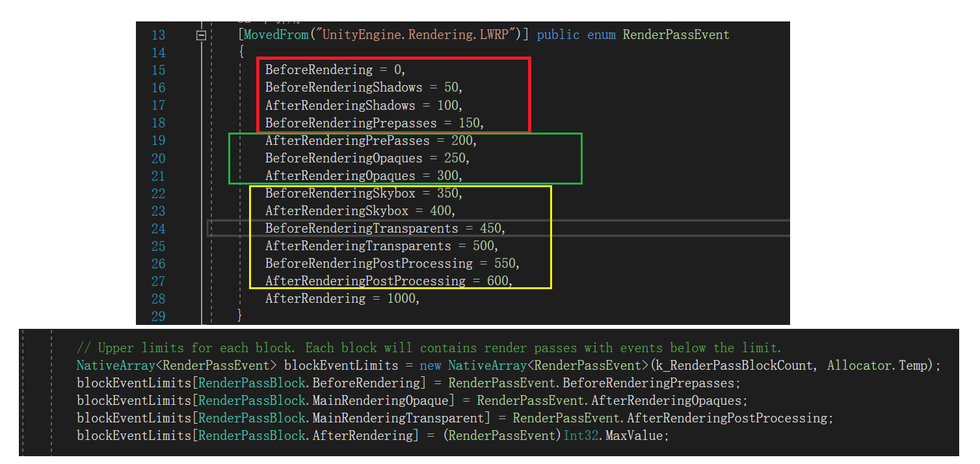Select line number 24 in the gutter
This screenshot has height=464, width=980.
tap(159, 229)
